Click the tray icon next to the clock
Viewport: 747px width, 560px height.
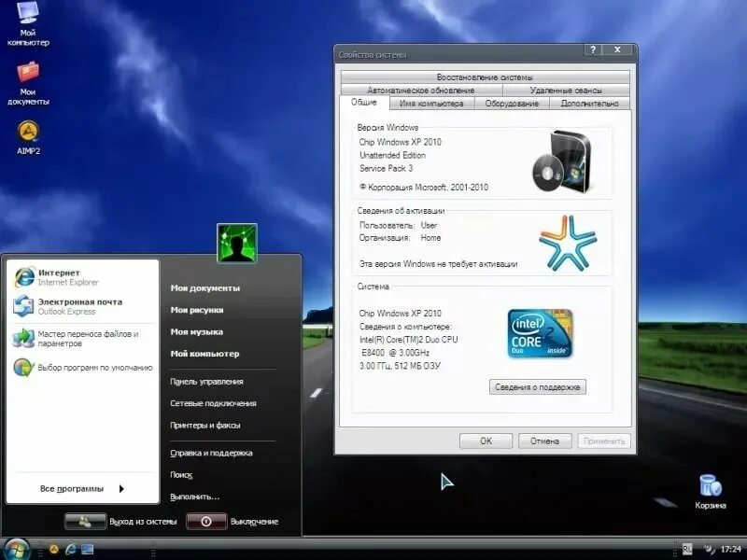point(709,549)
